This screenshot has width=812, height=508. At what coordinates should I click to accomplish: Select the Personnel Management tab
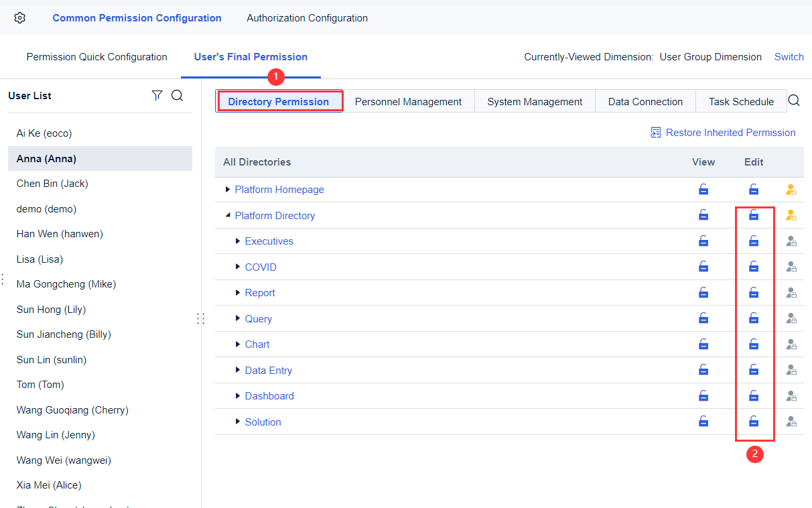(x=408, y=102)
